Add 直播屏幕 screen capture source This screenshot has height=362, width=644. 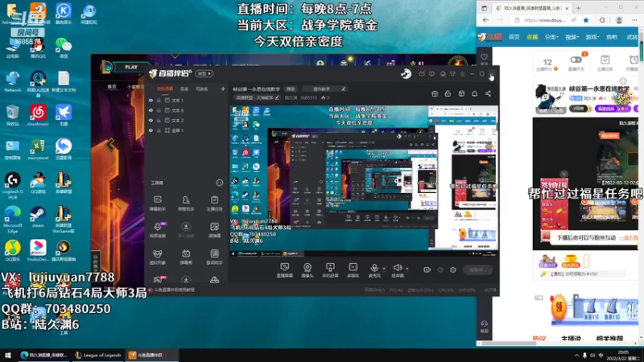284,270
